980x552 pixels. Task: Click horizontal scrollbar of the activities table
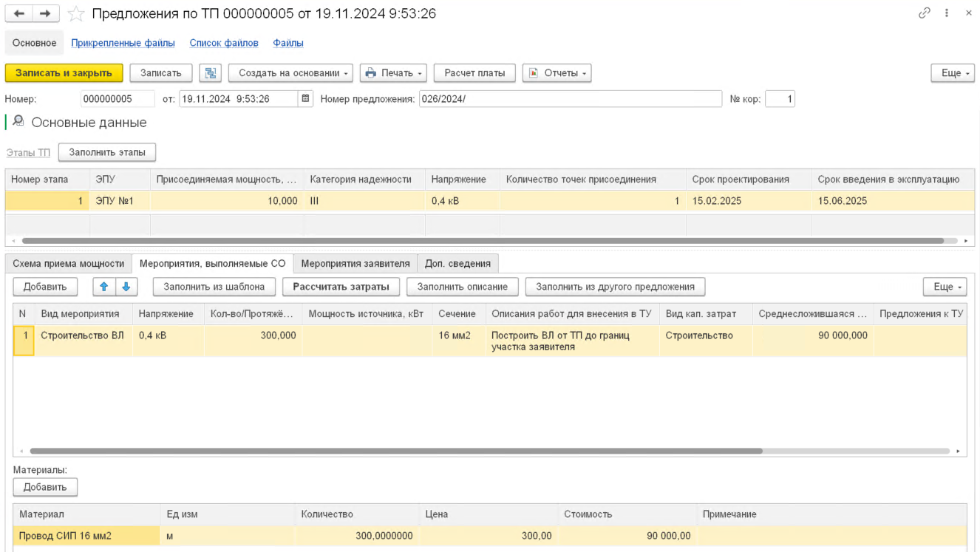coord(395,451)
